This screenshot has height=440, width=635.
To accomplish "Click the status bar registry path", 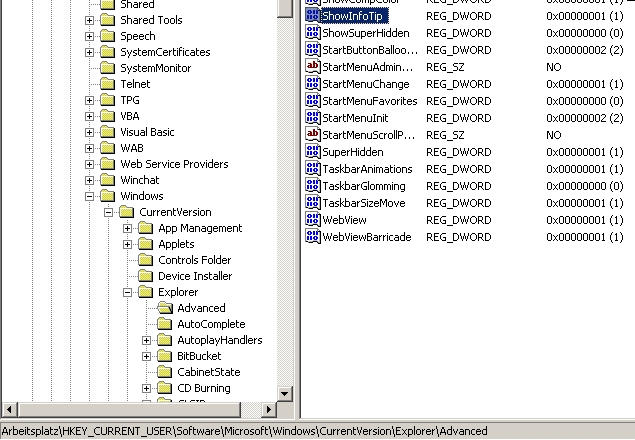I will click(244, 431).
